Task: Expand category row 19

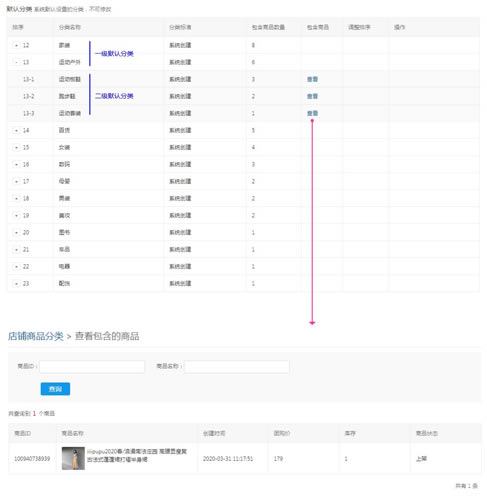Action: tap(16, 215)
